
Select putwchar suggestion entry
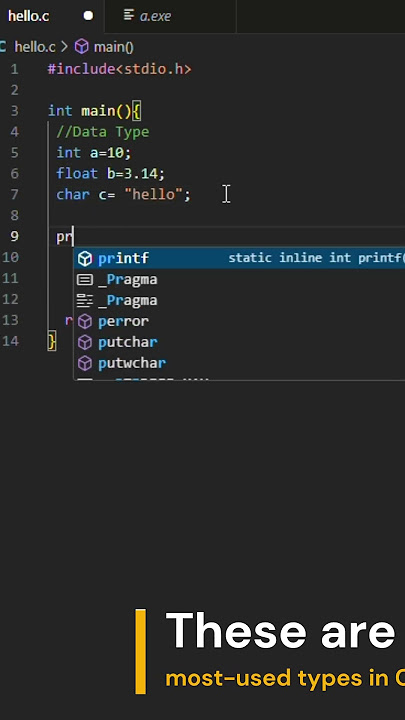tap(239, 364)
